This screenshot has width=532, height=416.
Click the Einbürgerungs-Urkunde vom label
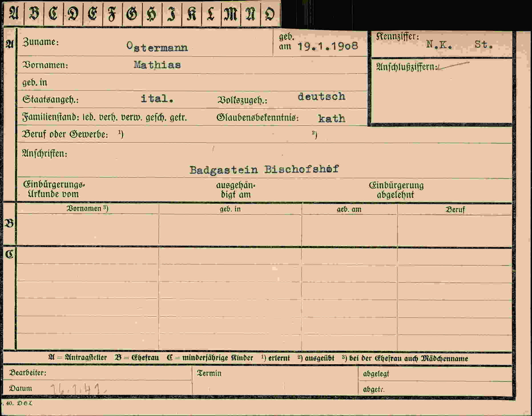point(54,189)
